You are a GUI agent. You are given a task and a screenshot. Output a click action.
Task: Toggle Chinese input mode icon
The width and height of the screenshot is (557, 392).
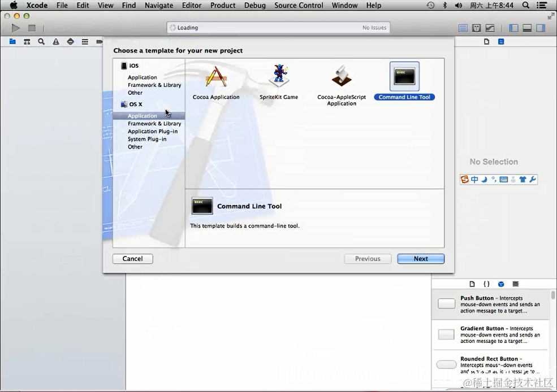(x=474, y=180)
